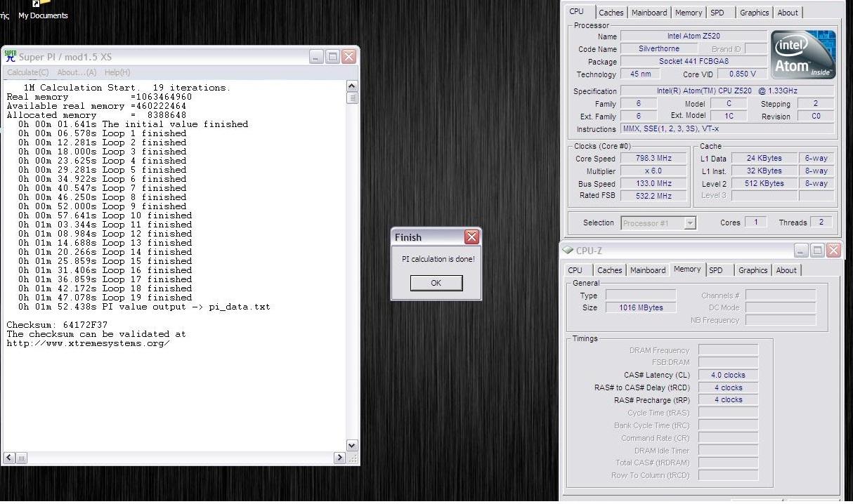Click the Checksum: 64172F37 line
853x504 pixels.
tap(57, 325)
